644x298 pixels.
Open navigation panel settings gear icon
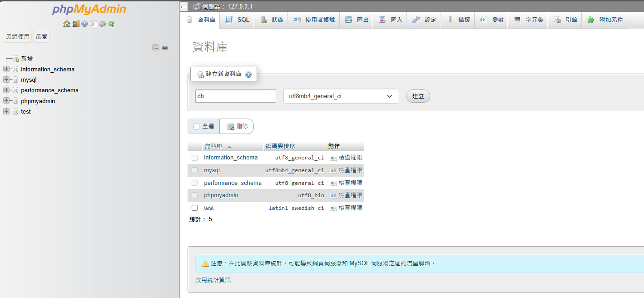(x=102, y=24)
